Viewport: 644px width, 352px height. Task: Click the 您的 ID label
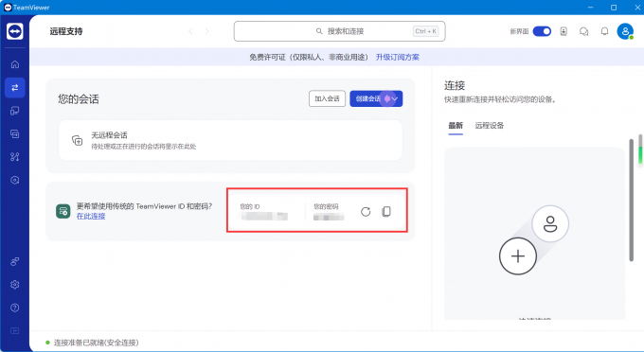(250, 206)
